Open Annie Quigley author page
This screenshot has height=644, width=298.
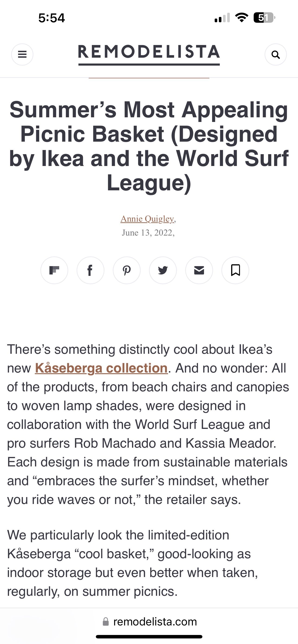[x=147, y=219]
